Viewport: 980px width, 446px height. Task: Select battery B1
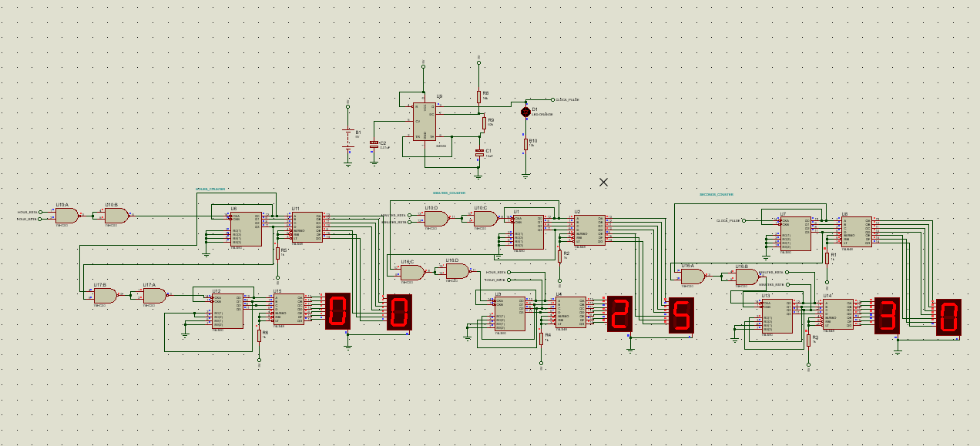coord(348,136)
